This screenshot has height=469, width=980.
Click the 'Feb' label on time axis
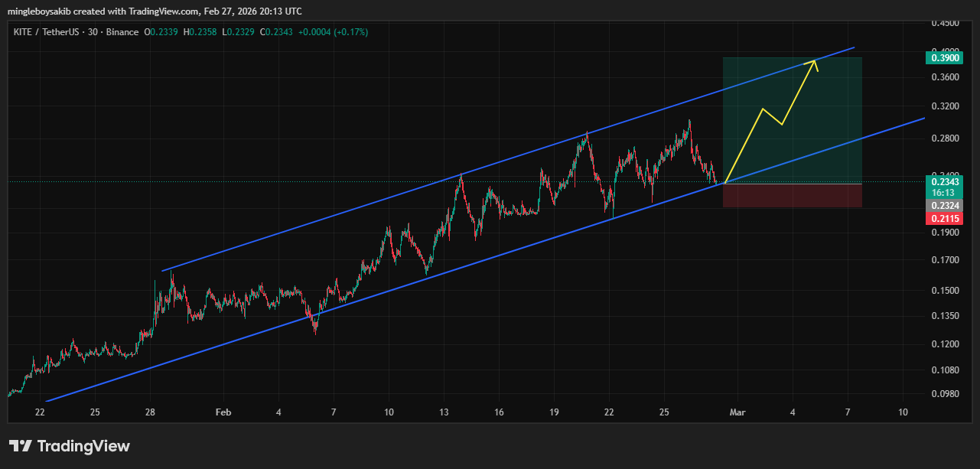coord(223,412)
